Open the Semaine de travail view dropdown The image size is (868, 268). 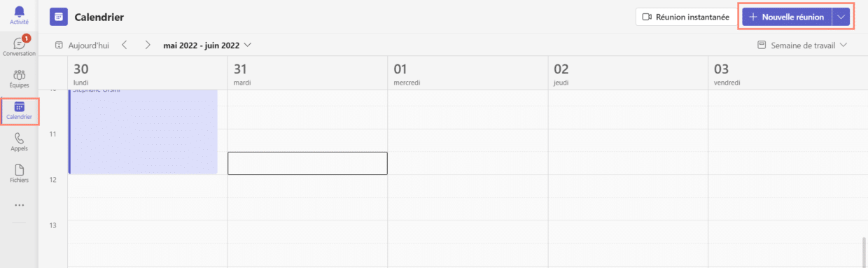[x=802, y=45]
